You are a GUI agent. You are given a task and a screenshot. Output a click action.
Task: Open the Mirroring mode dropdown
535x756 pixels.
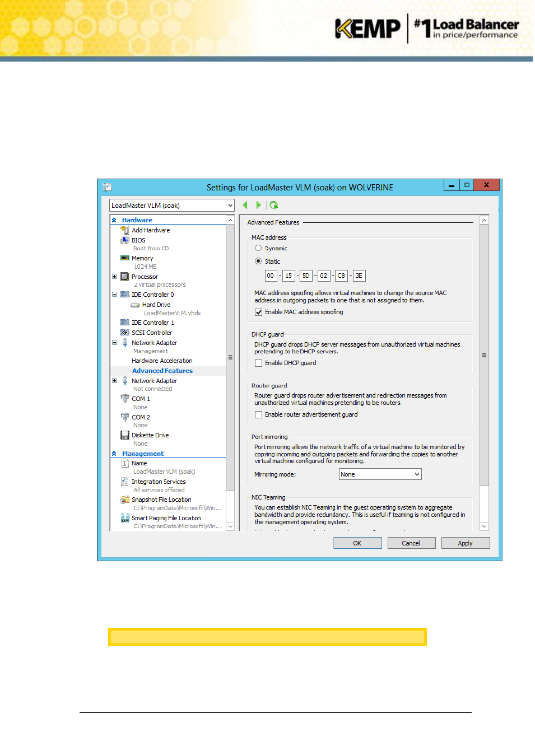(x=380, y=474)
